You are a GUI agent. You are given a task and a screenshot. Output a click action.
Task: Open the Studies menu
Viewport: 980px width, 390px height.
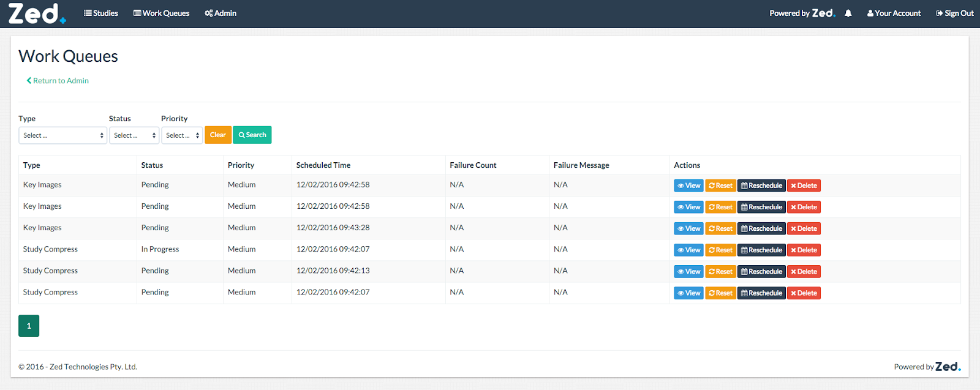pos(101,13)
